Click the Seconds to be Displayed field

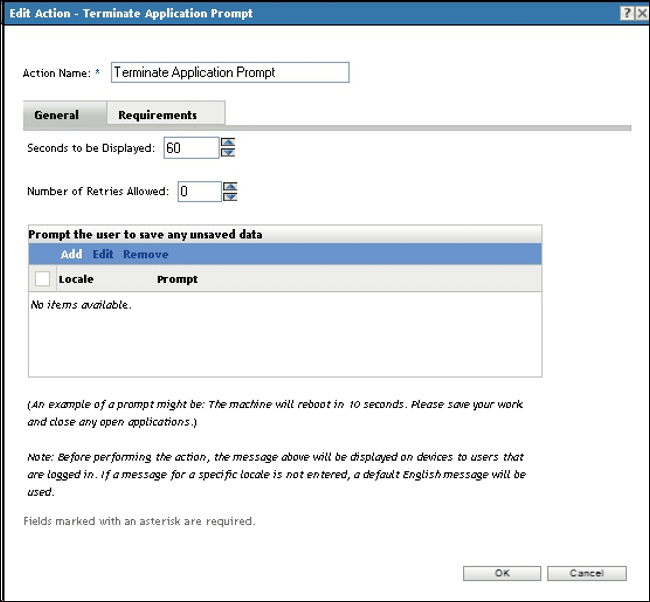[191, 148]
